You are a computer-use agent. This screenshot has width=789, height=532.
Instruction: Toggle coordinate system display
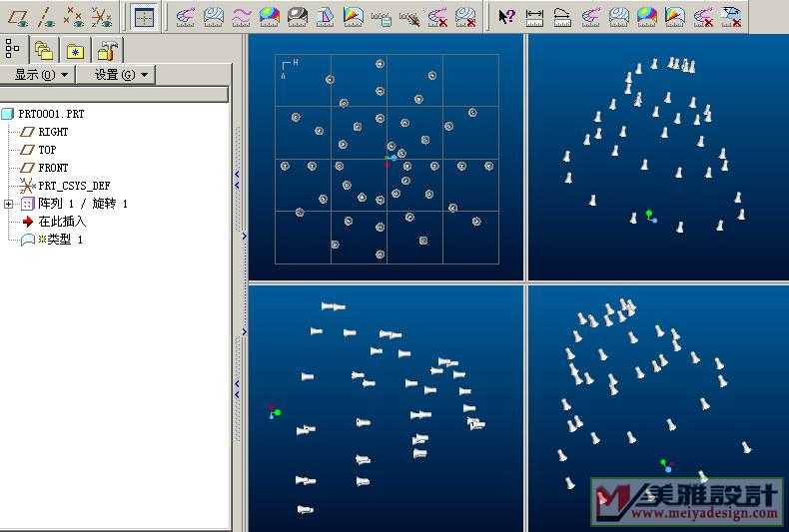click(x=102, y=17)
